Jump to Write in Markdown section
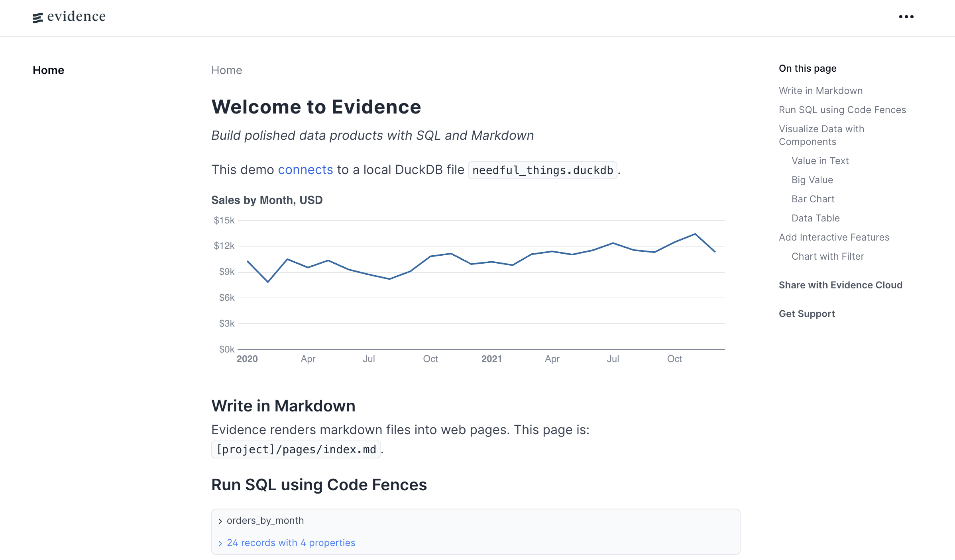Screen dimensions: 955x560 tap(820, 90)
